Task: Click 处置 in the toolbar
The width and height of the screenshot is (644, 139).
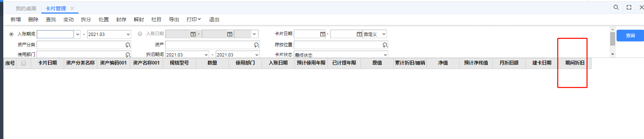Action: coord(104,19)
